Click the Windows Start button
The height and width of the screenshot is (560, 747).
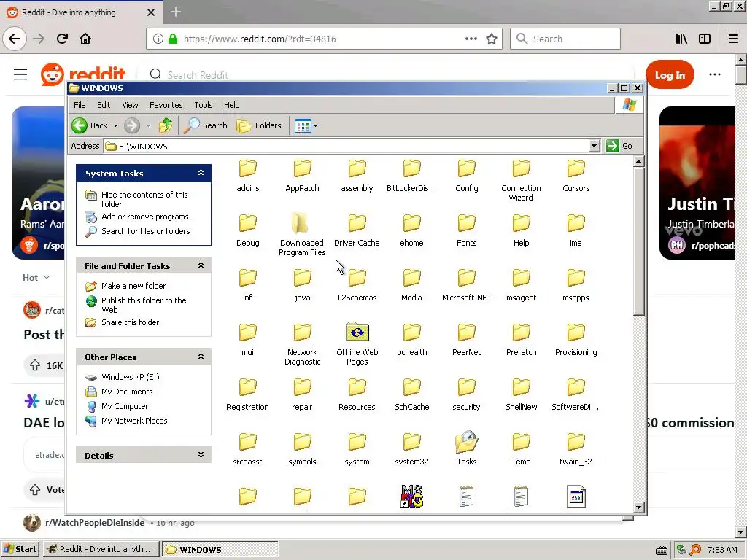(20, 549)
